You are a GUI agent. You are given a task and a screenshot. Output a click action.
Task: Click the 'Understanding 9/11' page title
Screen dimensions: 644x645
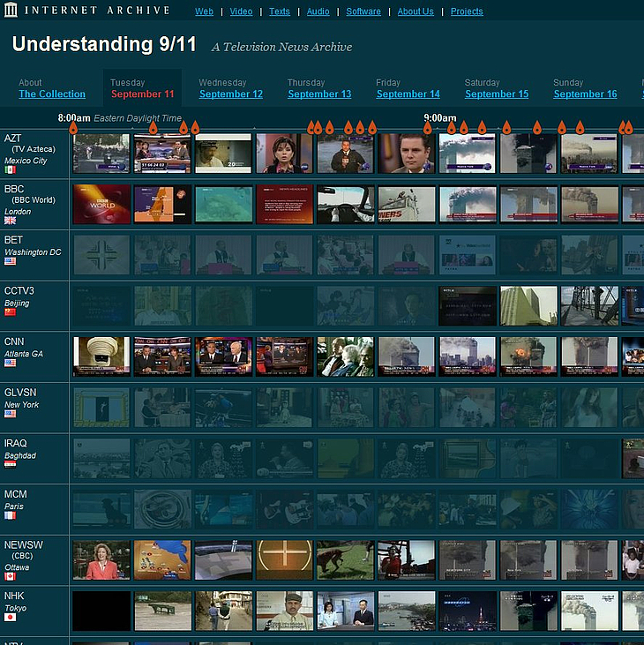coord(104,44)
